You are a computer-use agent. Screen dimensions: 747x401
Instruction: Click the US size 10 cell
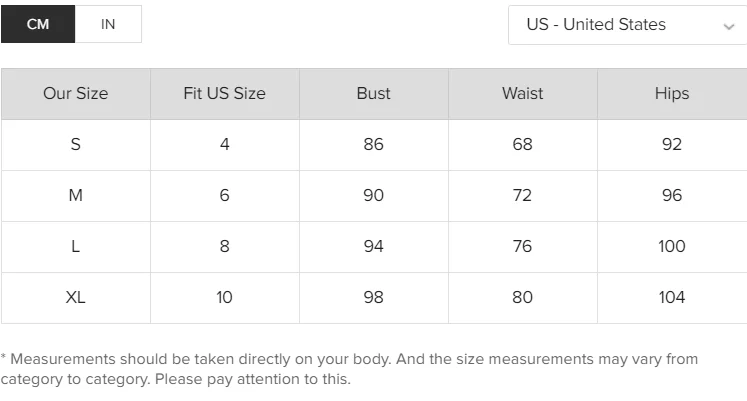pyautogui.click(x=225, y=298)
